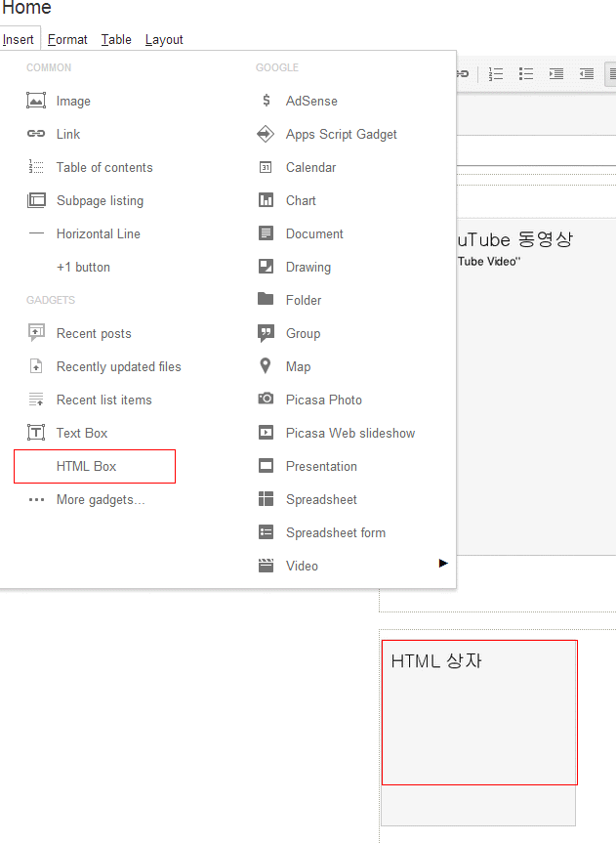Click the Subpage listing icon
Screen dimensions: 616x843
pos(36,200)
